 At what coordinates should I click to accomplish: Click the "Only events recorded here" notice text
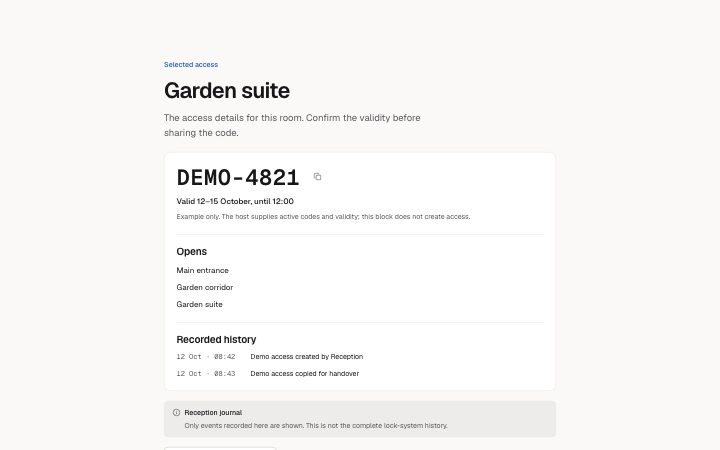(x=316, y=426)
